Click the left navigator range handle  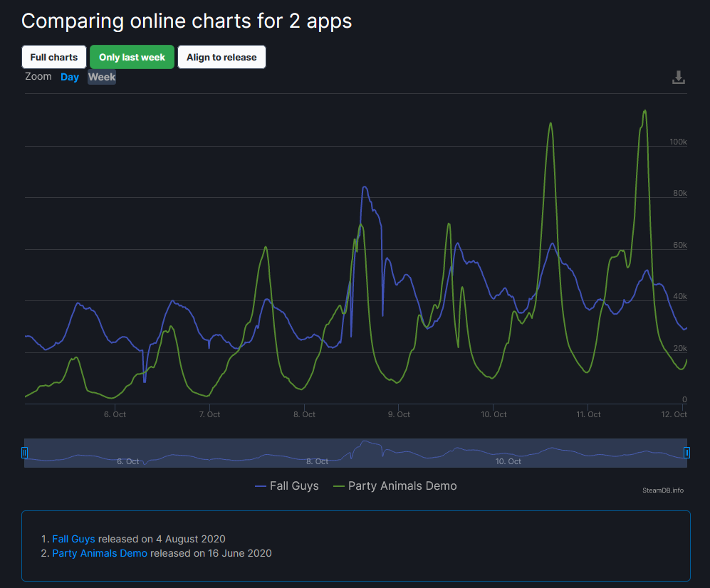[24, 452]
